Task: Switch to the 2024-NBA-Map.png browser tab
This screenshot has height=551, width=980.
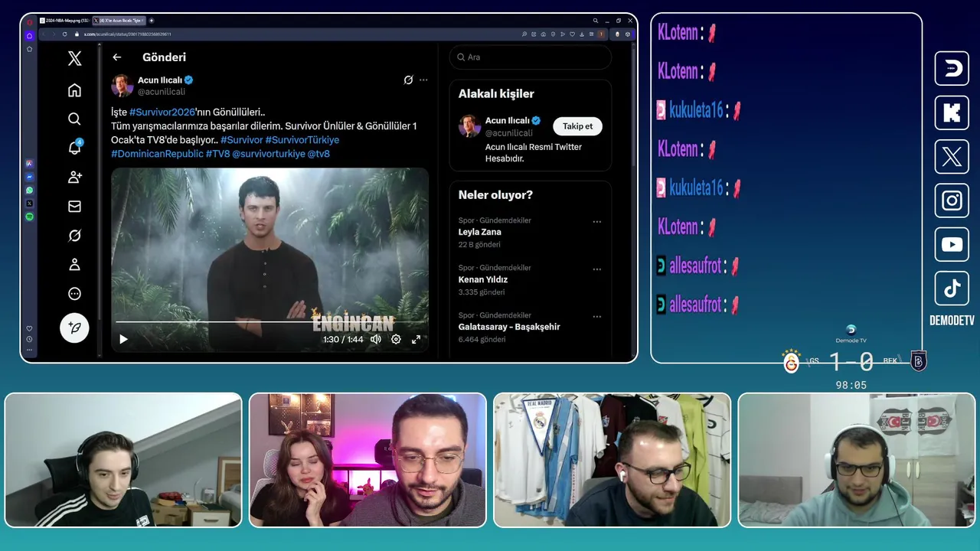Action: [x=64, y=21]
